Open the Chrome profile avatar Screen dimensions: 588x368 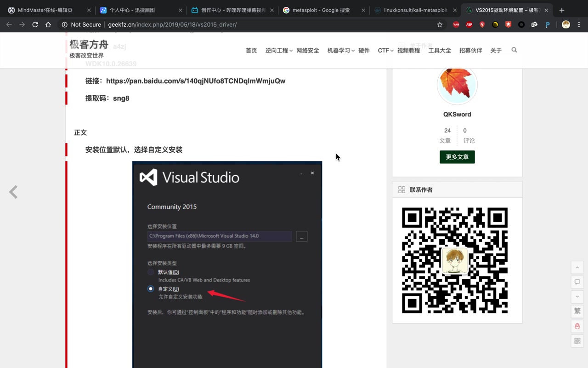point(566,25)
